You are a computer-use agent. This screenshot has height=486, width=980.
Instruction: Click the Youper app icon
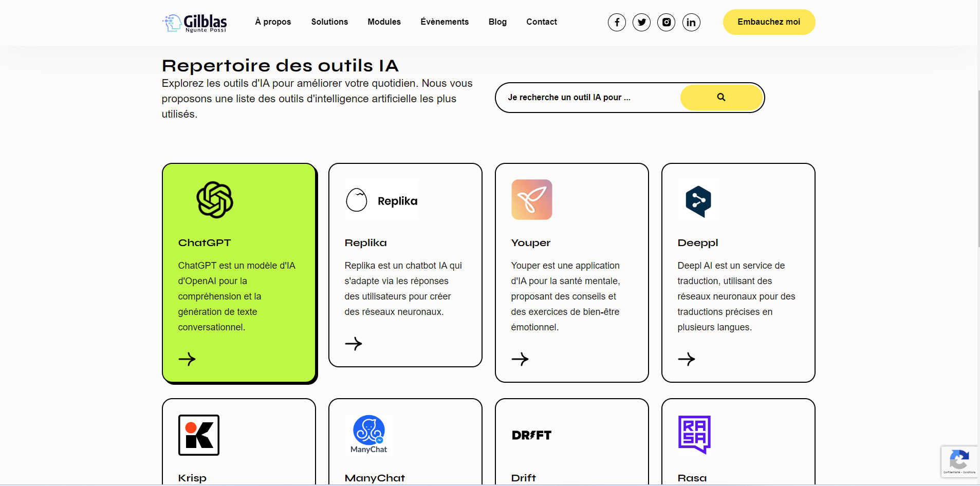[x=532, y=200]
